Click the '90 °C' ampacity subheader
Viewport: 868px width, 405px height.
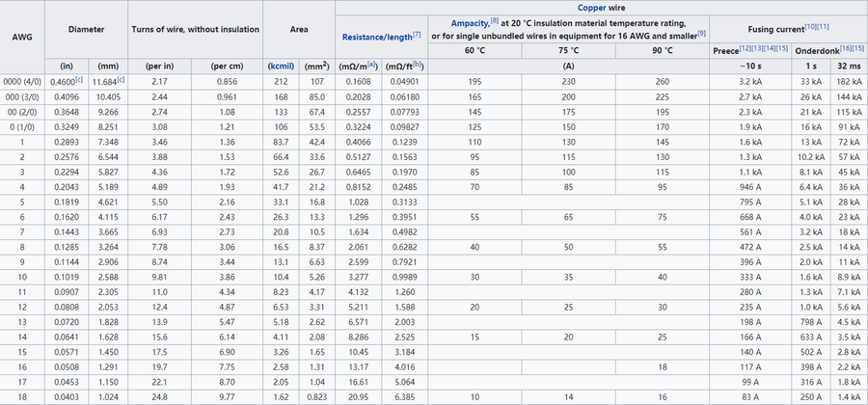(x=662, y=51)
